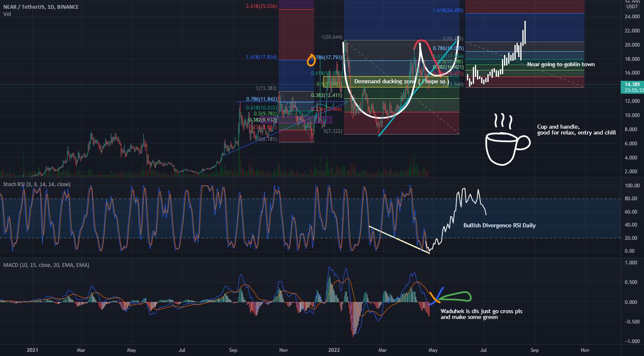
Task: Click 1.000 on the MACD scale
Action: pos(631,263)
